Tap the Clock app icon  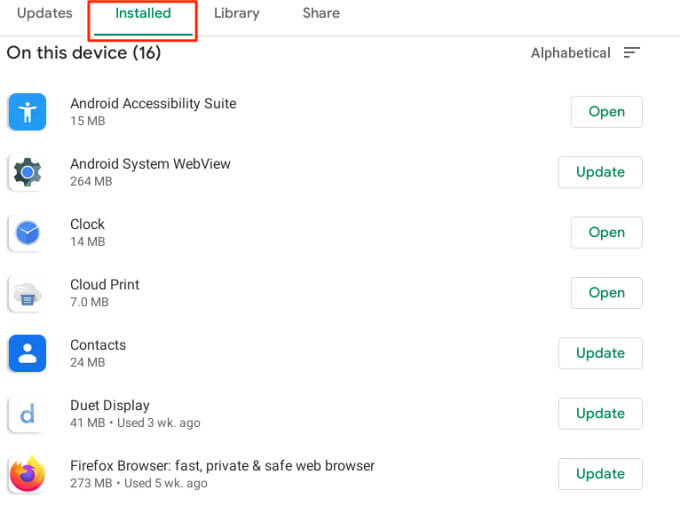tap(27, 233)
